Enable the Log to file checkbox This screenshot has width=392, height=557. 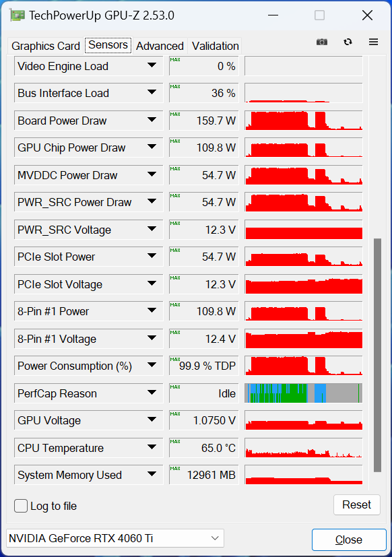[21, 506]
